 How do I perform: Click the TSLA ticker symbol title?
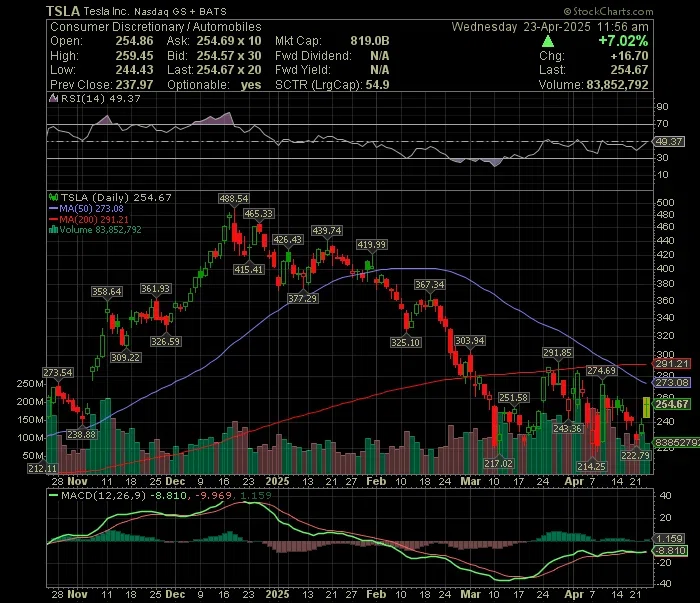click(x=63, y=11)
